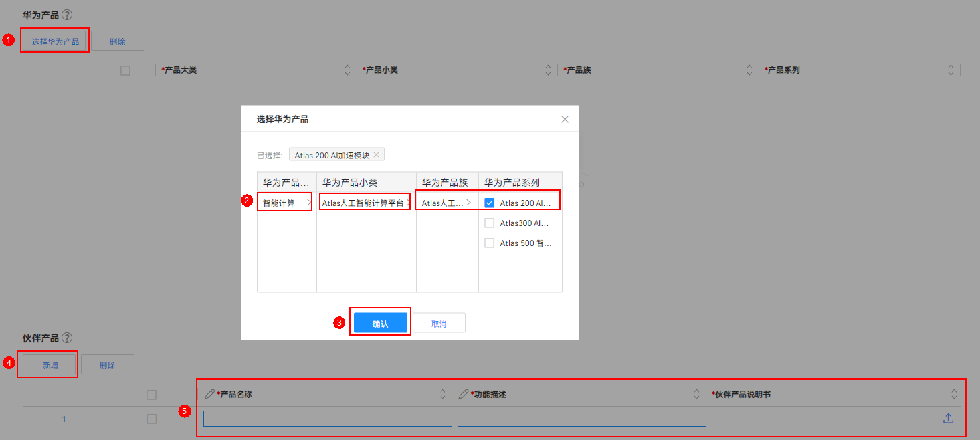Click 删除 in the 华为产品 section
The height and width of the screenshot is (440, 980).
(117, 41)
